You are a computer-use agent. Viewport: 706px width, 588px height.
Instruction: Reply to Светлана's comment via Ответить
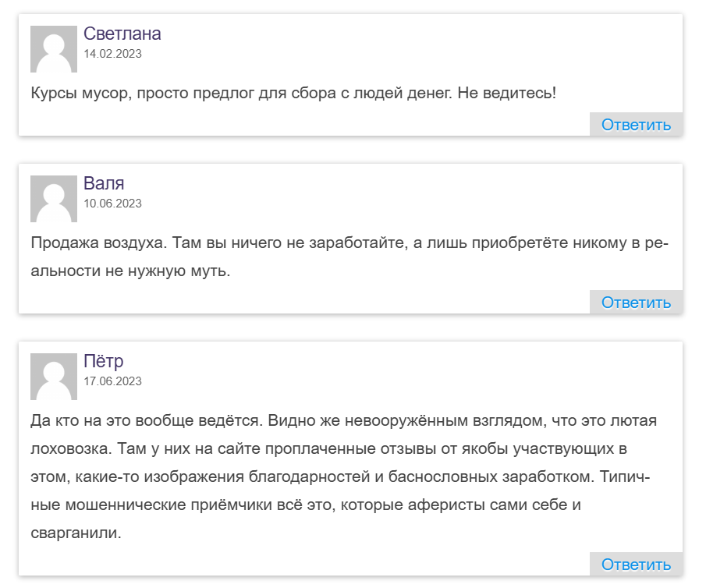click(636, 124)
